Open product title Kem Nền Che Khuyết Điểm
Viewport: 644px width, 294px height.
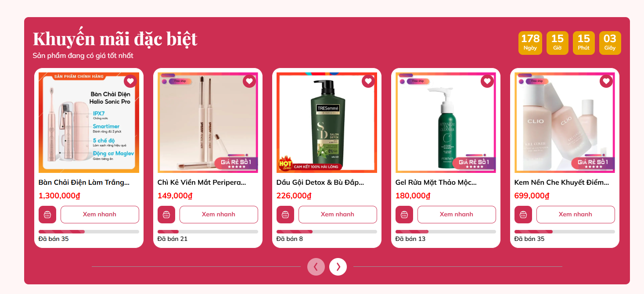click(562, 183)
